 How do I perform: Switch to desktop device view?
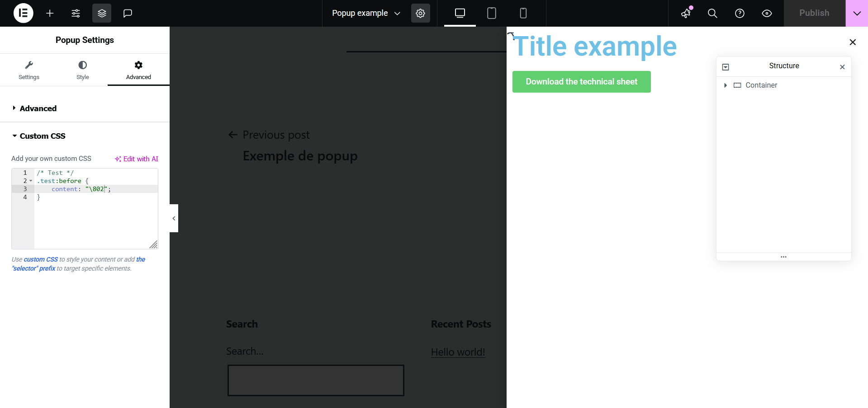[460, 13]
